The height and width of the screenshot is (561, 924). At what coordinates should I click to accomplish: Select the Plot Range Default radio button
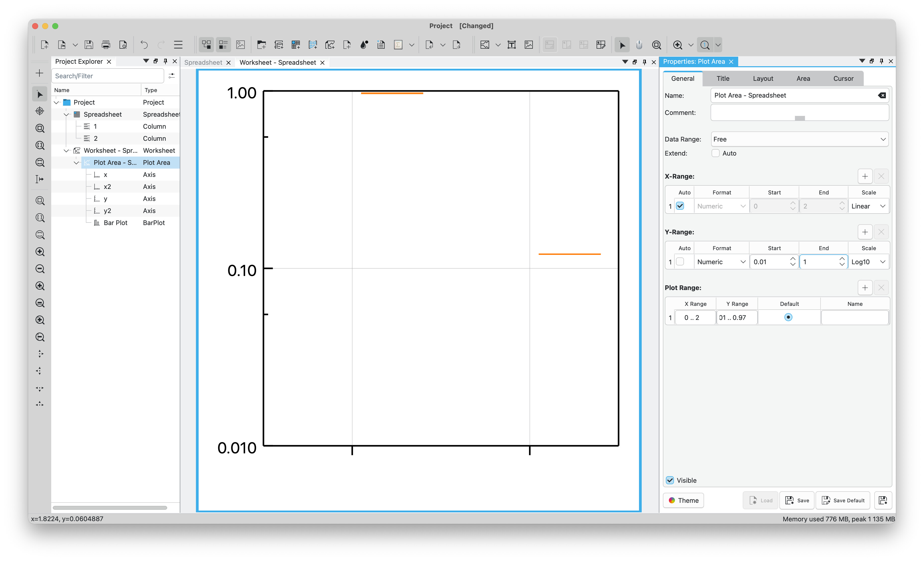click(x=788, y=317)
